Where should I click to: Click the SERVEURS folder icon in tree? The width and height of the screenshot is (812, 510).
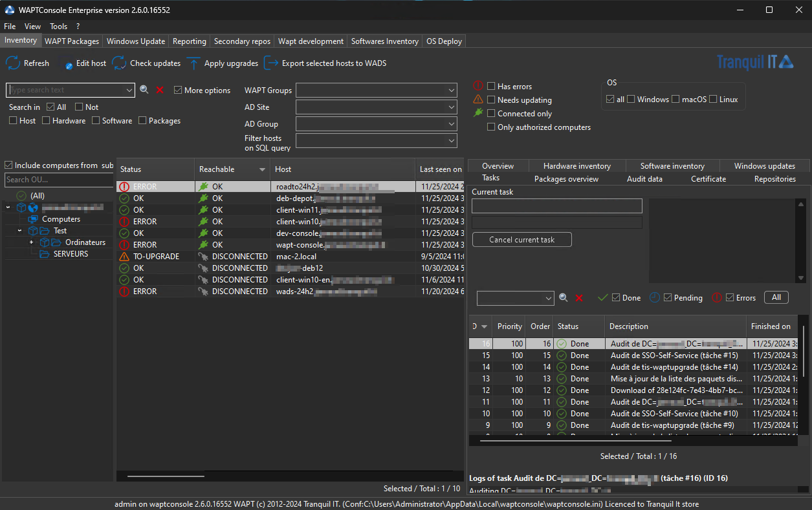coord(45,254)
